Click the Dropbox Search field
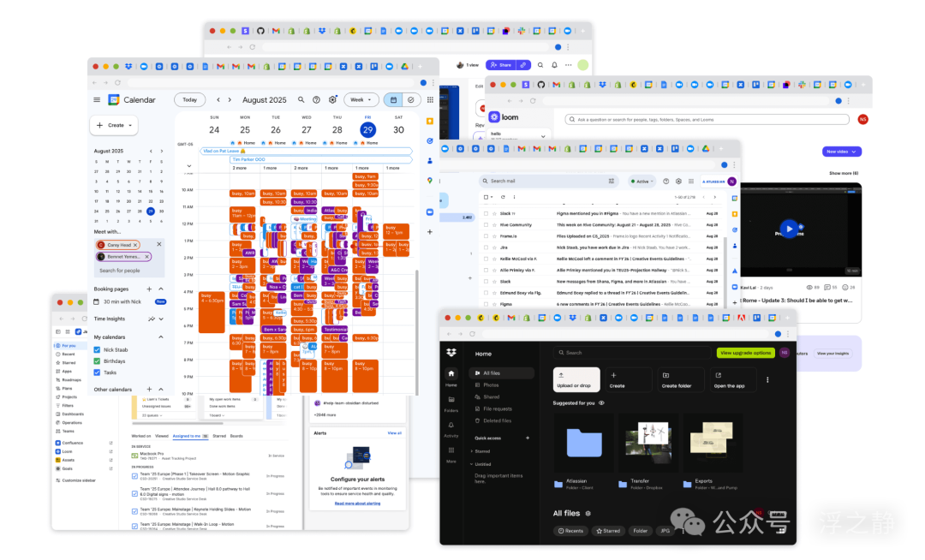 point(631,353)
